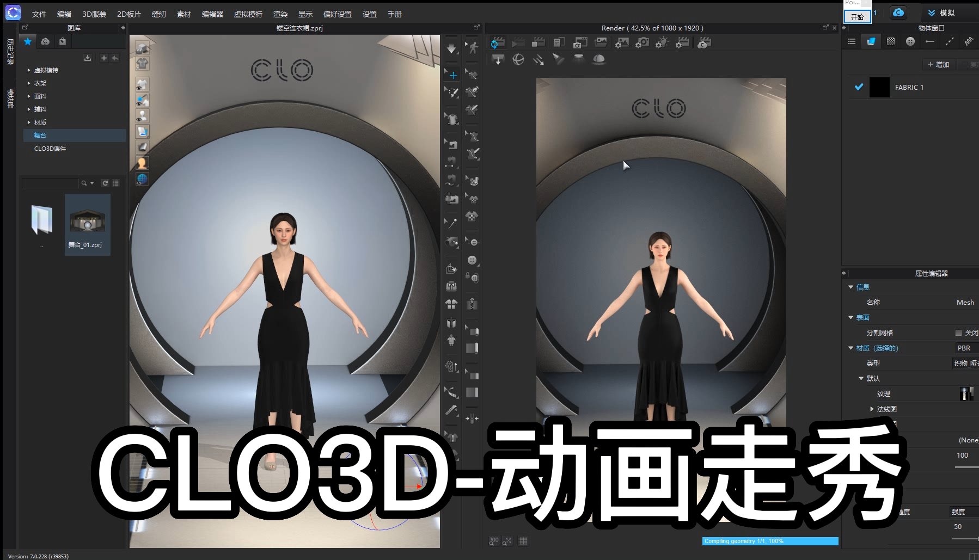Image resolution: width=979 pixels, height=560 pixels.
Task: Open the 渲染 menu
Action: coord(280,14)
